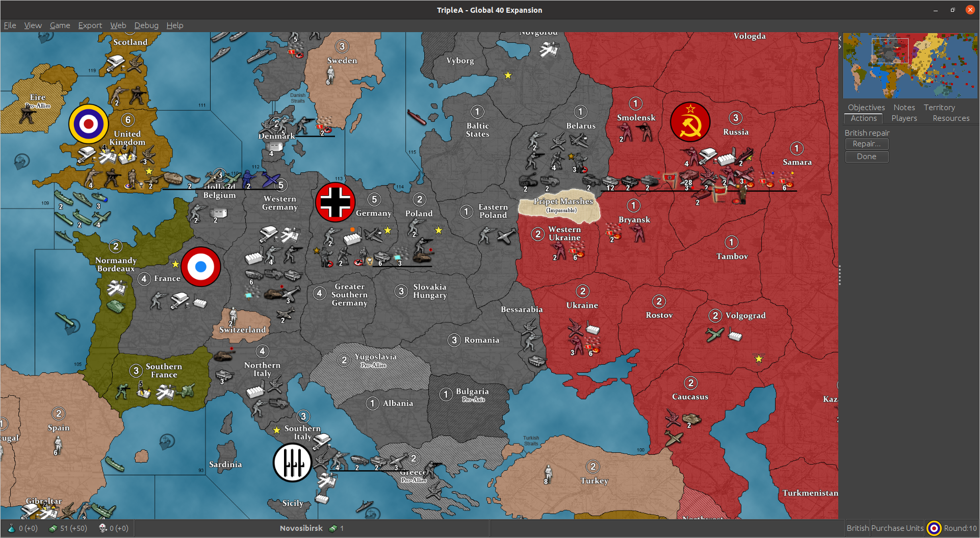980x538 pixels.
Task: Click the Smolensk territory label
Action: tap(636, 117)
